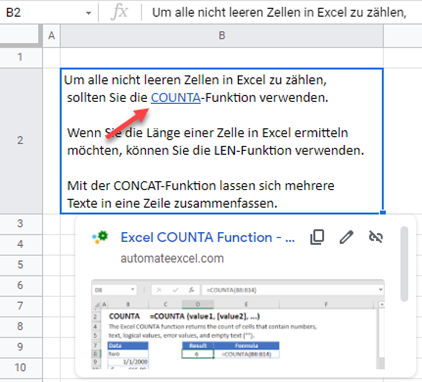Copy link icon in link preview card
Image resolution: width=422 pixels, height=382 pixels.
tap(317, 237)
